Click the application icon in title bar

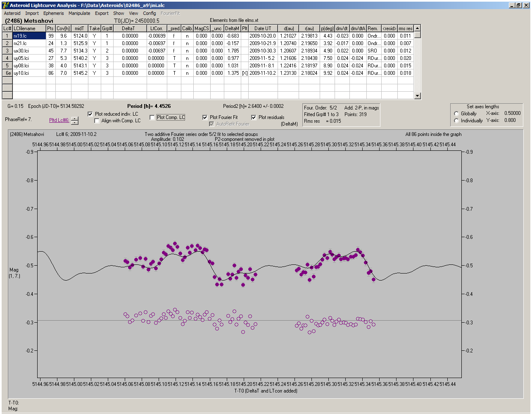click(x=5, y=5)
